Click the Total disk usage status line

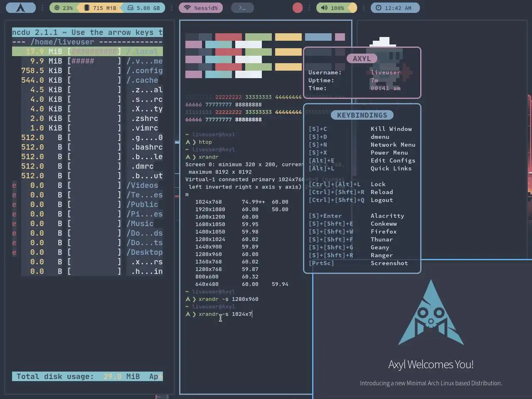pos(87,377)
